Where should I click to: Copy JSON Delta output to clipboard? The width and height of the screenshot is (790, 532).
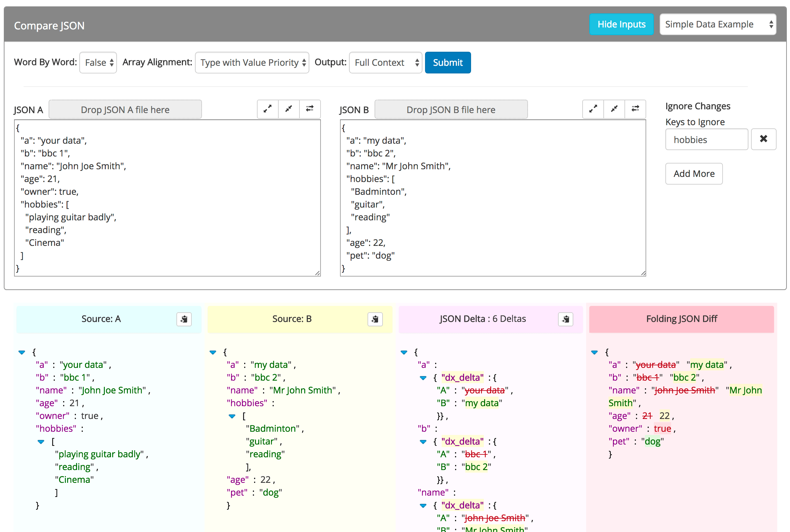[565, 319]
